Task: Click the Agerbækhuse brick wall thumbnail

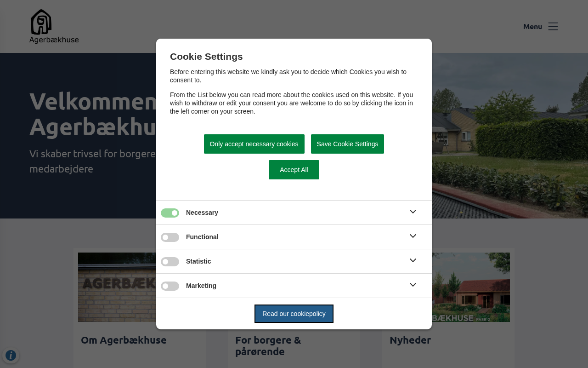Action: click(x=117, y=287)
